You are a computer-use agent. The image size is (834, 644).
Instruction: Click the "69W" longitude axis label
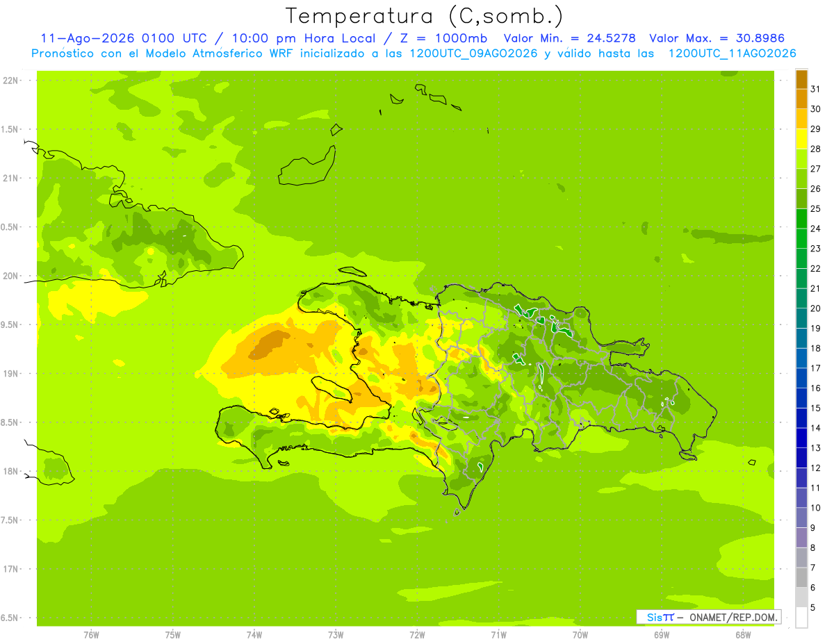662,634
